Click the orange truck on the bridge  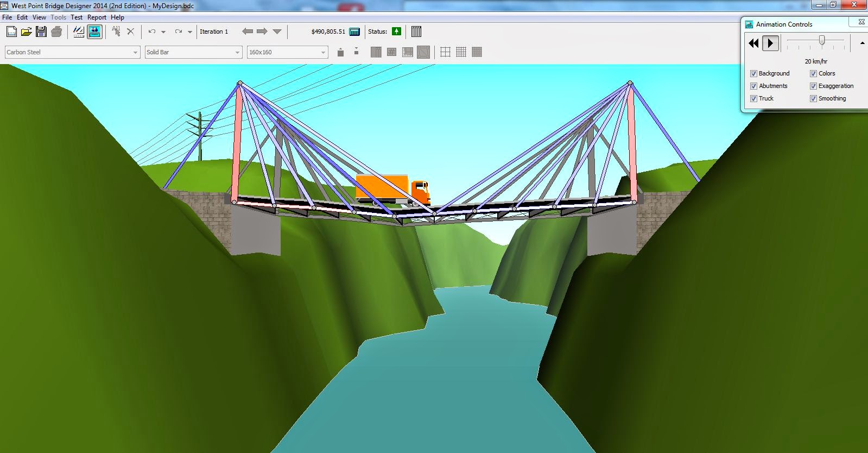tap(393, 189)
